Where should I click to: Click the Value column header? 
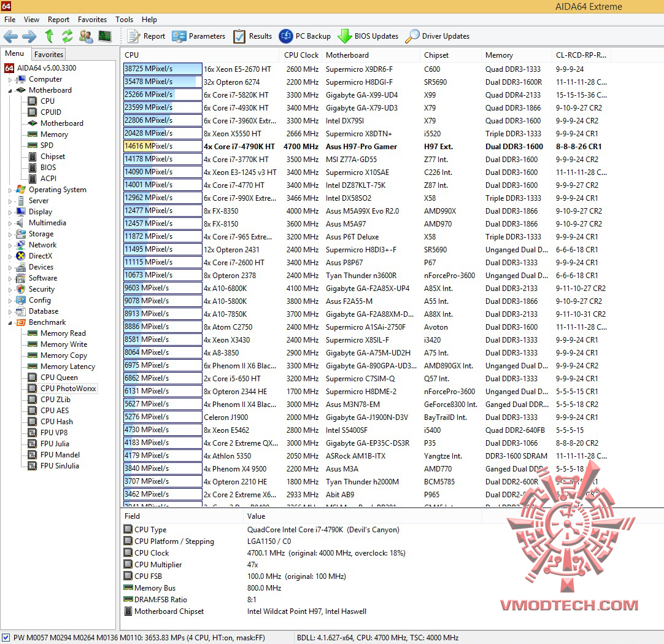pos(362,516)
